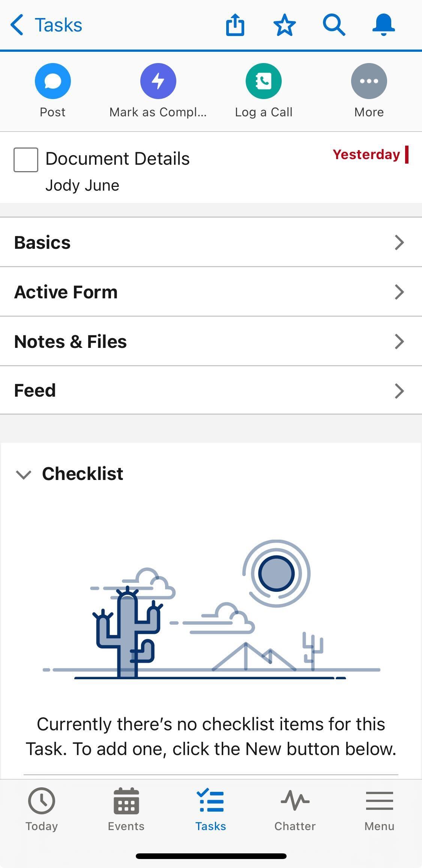Image resolution: width=422 pixels, height=868 pixels.
Task: Switch to the Today tab
Action: point(42,809)
